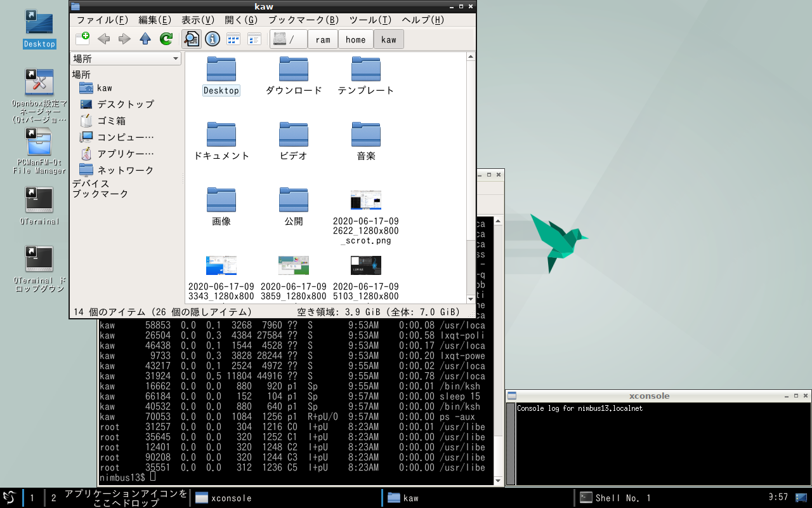
Task: Switch to the blue info-icon view mode
Action: point(212,39)
